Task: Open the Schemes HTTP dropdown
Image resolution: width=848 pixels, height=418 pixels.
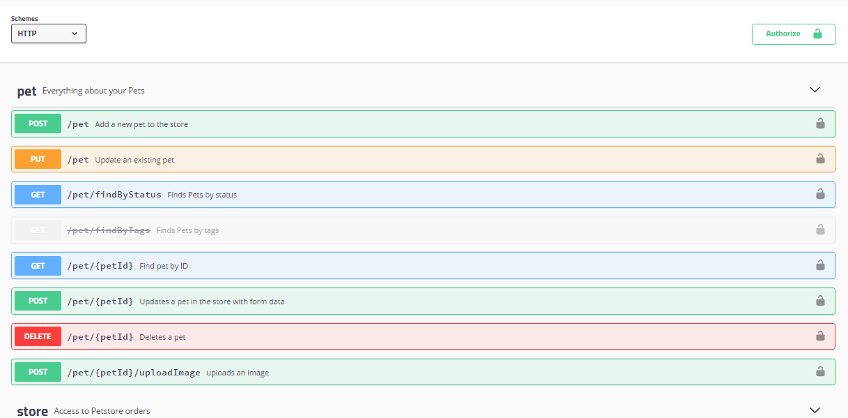Action: pyautogui.click(x=49, y=34)
